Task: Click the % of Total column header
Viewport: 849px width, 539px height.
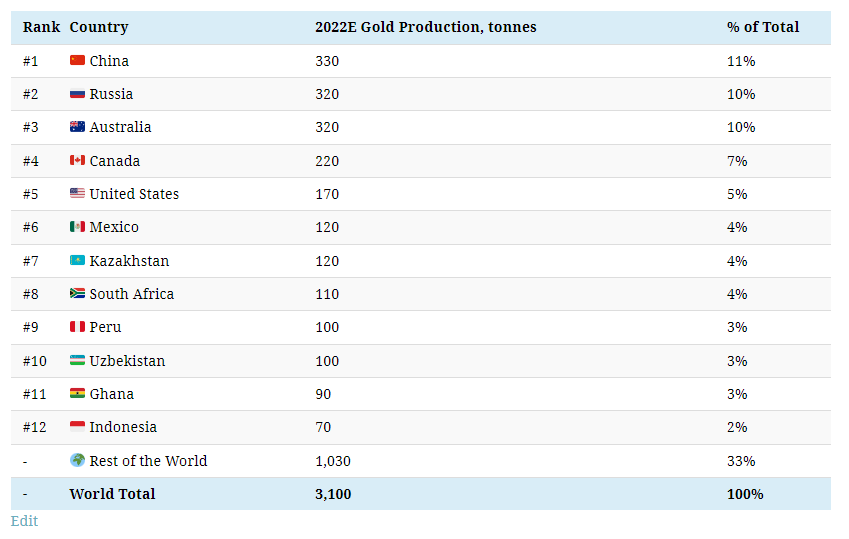Action: [x=763, y=27]
